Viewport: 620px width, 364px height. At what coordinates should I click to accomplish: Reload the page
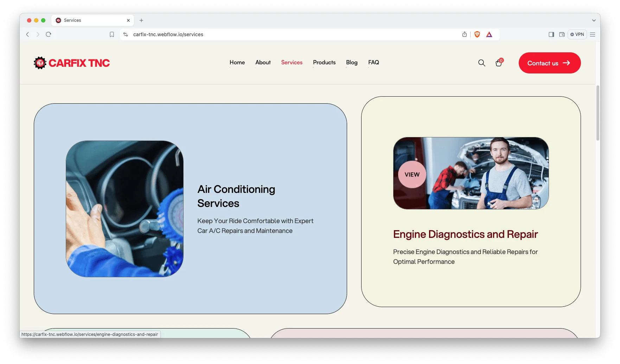[x=49, y=34]
